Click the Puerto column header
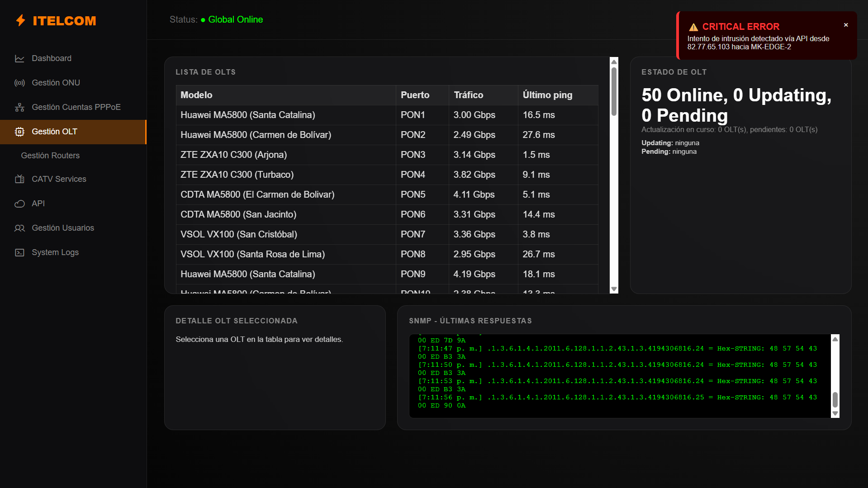Image resolution: width=868 pixels, height=488 pixels. pos(422,95)
